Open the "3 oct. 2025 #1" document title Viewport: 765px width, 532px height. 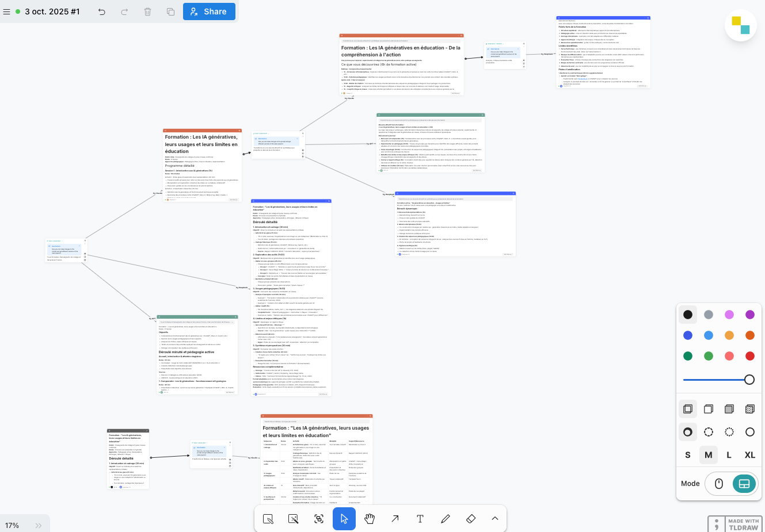coord(52,12)
